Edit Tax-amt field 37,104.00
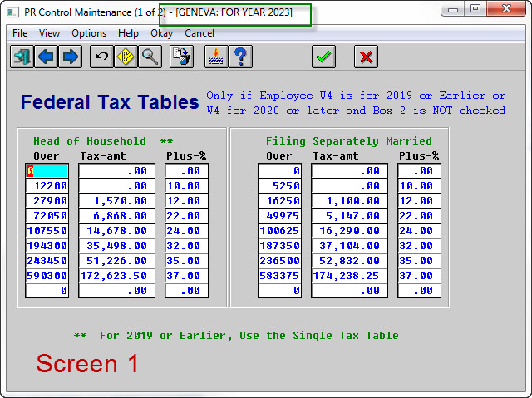 [x=349, y=245]
